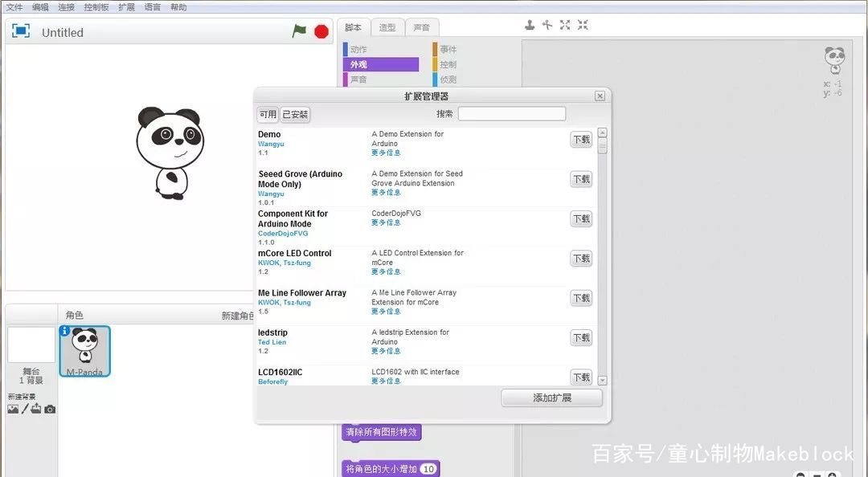Open 更多信息 for ledstrip extension

pyautogui.click(x=386, y=351)
